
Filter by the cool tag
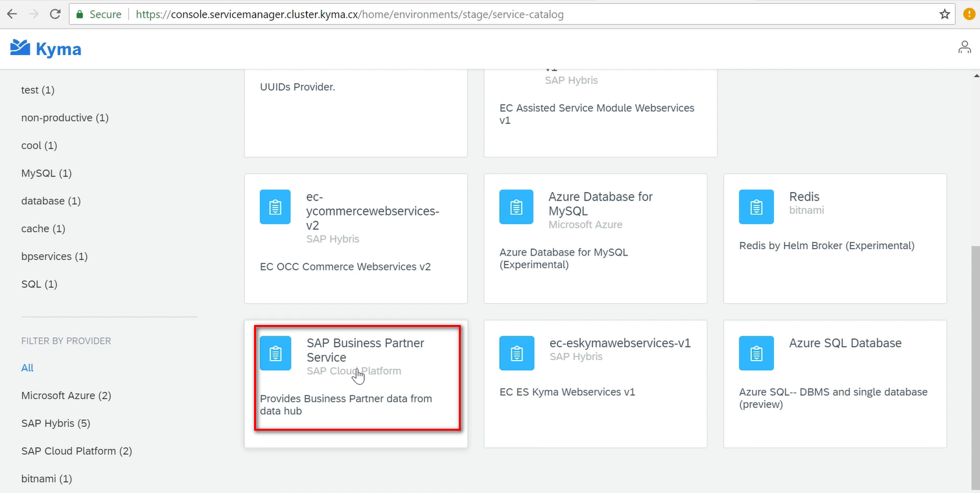tap(39, 146)
